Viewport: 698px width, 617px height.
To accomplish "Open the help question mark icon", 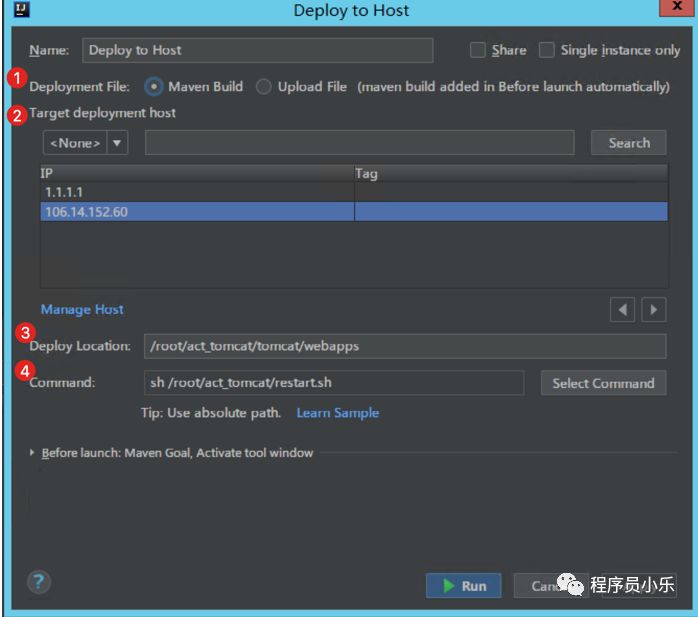I will pyautogui.click(x=39, y=582).
